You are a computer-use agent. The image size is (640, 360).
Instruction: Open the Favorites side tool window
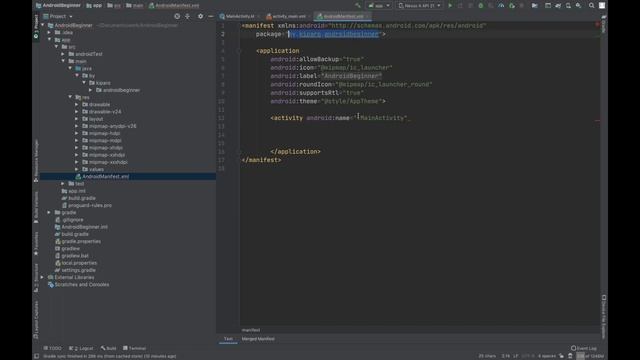[x=36, y=244]
